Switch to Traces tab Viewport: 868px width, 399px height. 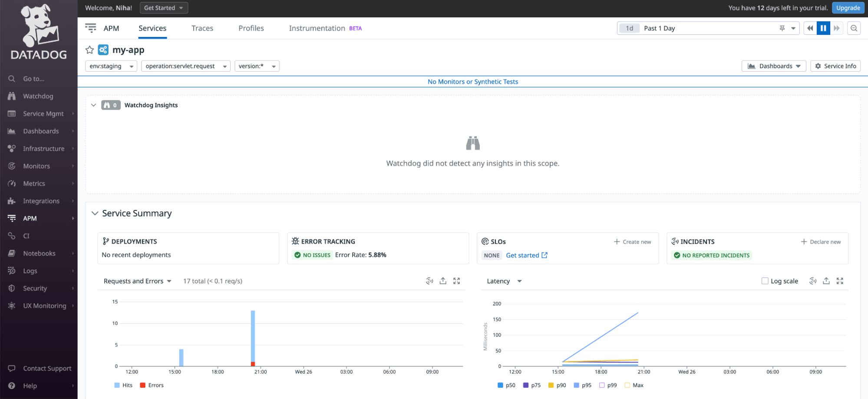[x=202, y=28]
